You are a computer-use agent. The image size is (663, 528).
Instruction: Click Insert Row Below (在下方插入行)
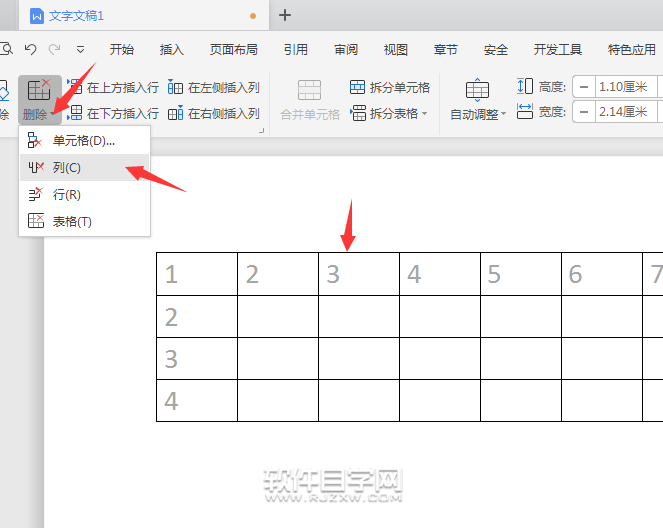[113, 113]
